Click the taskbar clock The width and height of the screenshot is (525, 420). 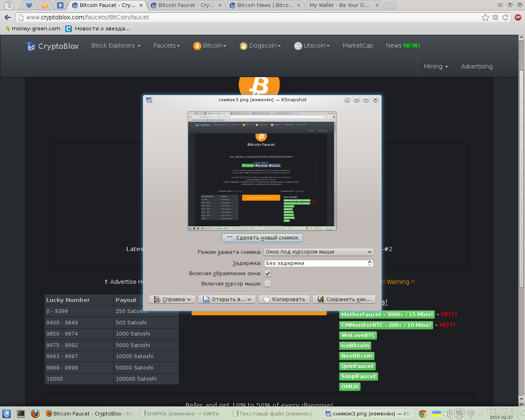(x=501, y=413)
